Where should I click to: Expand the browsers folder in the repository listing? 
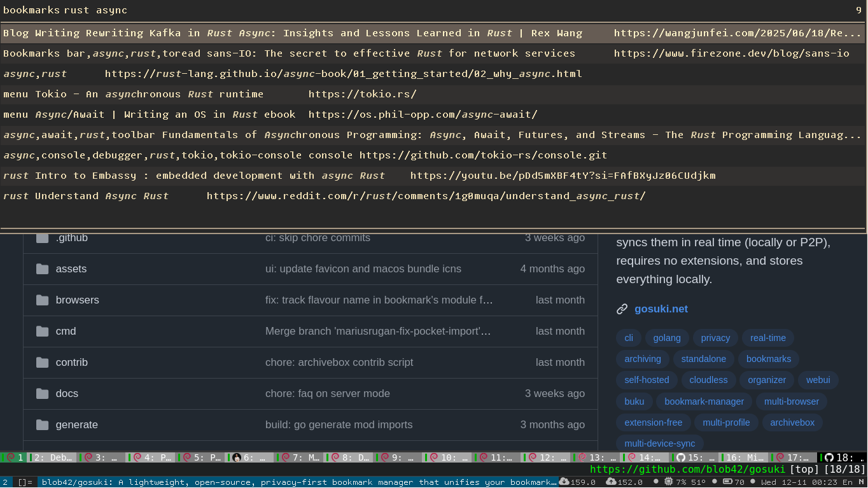click(x=77, y=300)
